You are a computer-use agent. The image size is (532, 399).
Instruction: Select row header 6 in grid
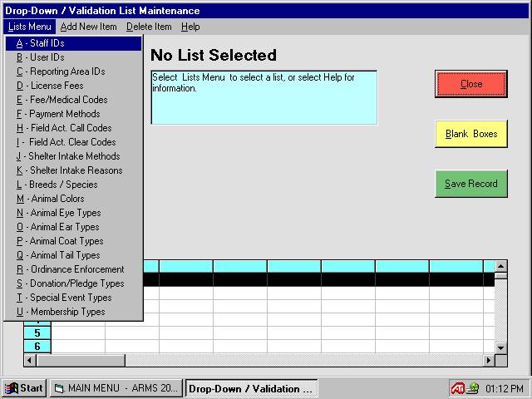pos(37,347)
